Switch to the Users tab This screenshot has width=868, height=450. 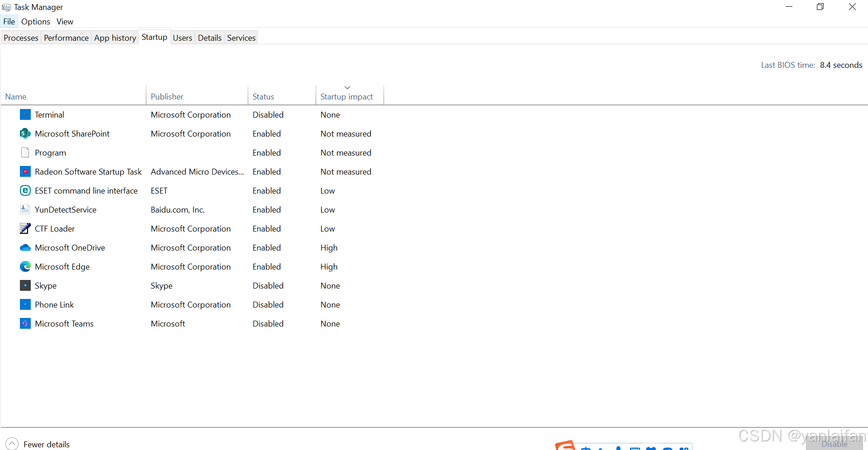tap(182, 38)
